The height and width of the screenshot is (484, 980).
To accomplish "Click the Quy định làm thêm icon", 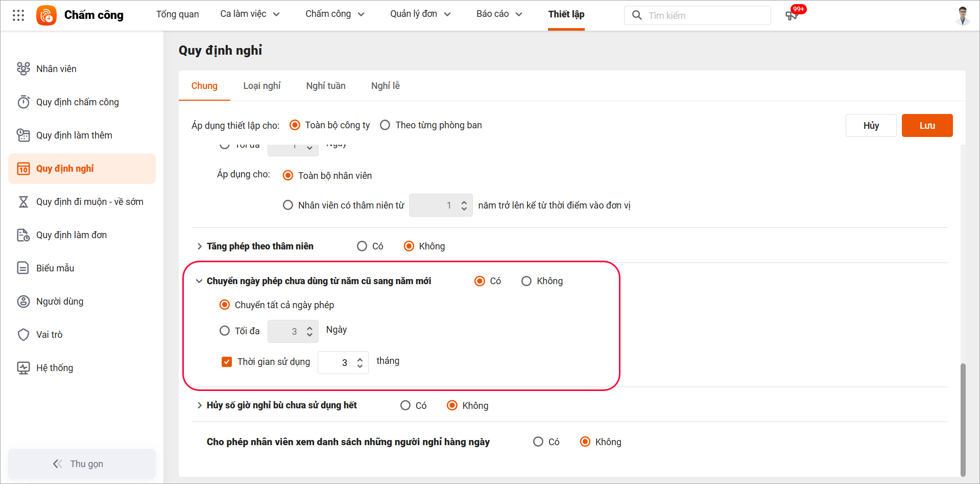I will [23, 135].
